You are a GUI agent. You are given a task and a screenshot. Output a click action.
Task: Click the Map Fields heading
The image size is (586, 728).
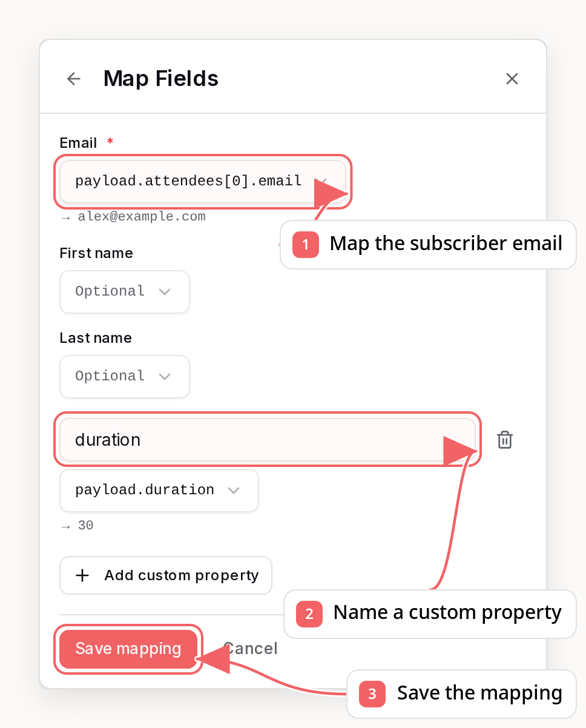pyautogui.click(x=161, y=79)
